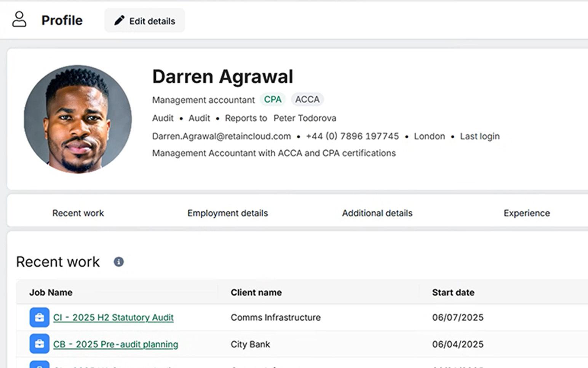Click the Last login indicator

[480, 136]
